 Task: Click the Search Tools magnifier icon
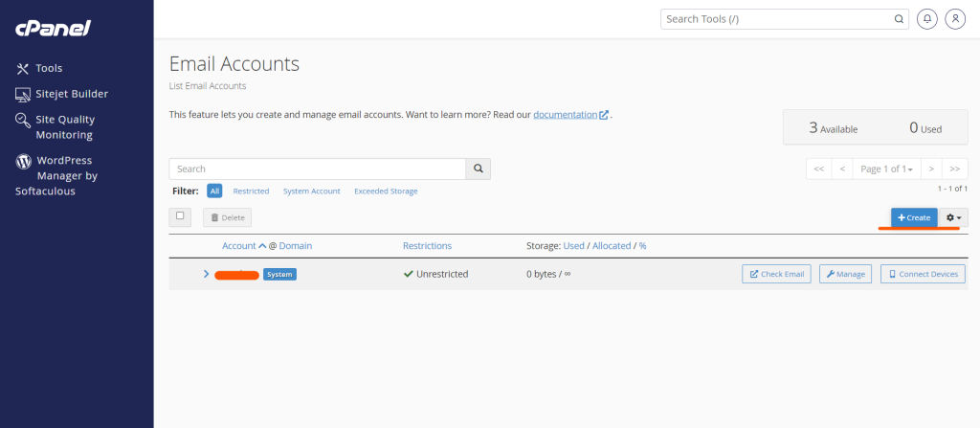click(899, 19)
